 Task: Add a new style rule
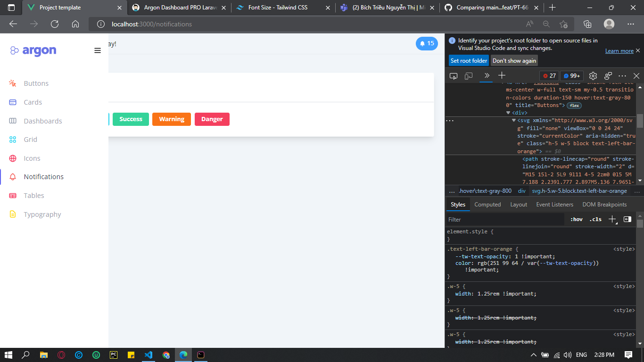click(x=612, y=219)
